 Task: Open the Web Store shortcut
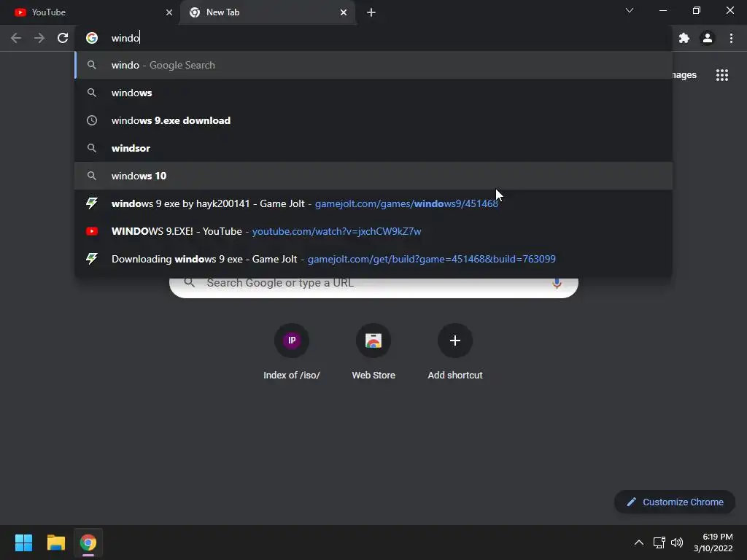point(373,352)
